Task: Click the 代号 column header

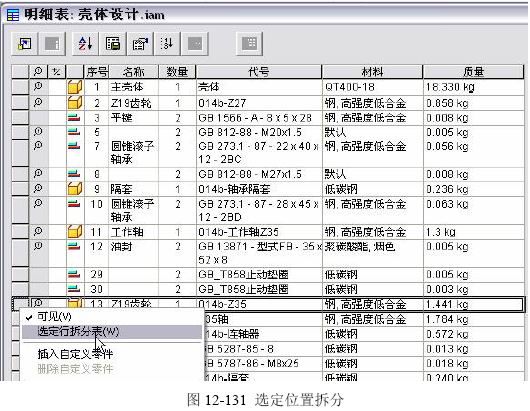Action: point(259,72)
